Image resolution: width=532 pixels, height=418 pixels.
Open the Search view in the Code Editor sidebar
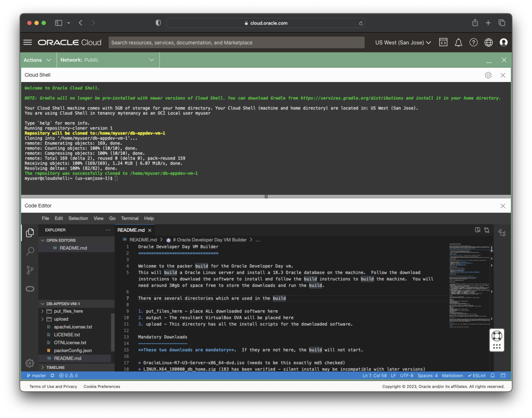pos(30,251)
